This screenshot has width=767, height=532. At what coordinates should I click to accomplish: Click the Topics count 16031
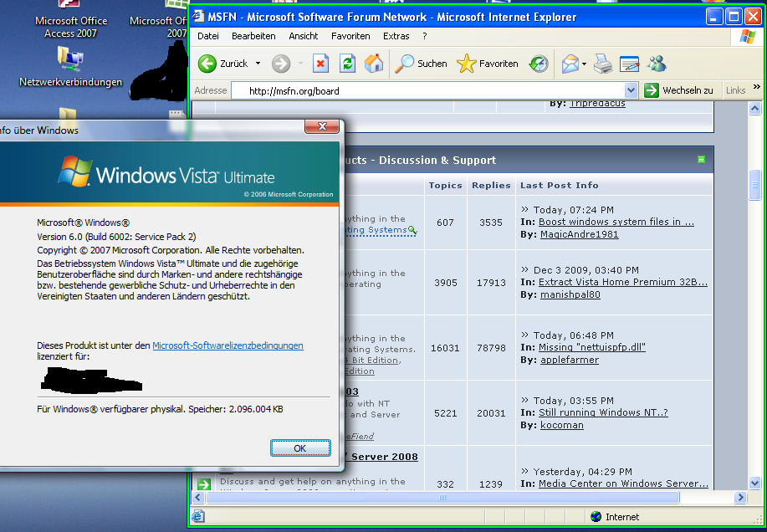click(x=445, y=348)
